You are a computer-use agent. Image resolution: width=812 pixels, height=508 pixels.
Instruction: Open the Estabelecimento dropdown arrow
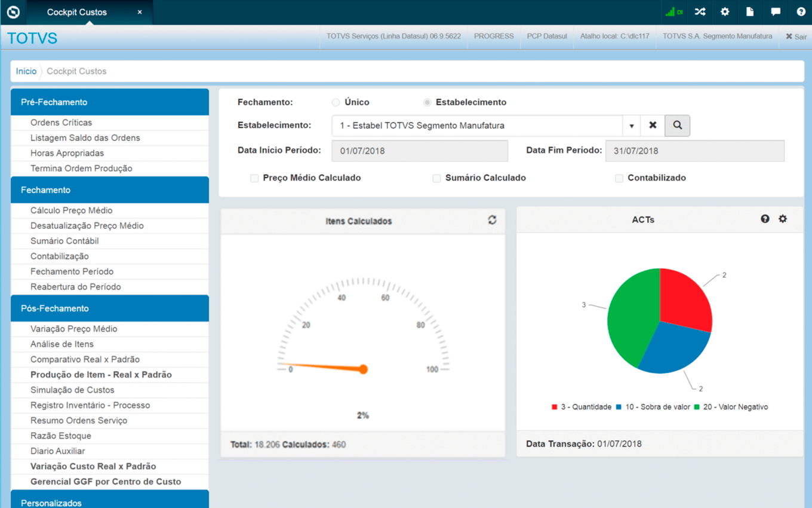point(631,126)
